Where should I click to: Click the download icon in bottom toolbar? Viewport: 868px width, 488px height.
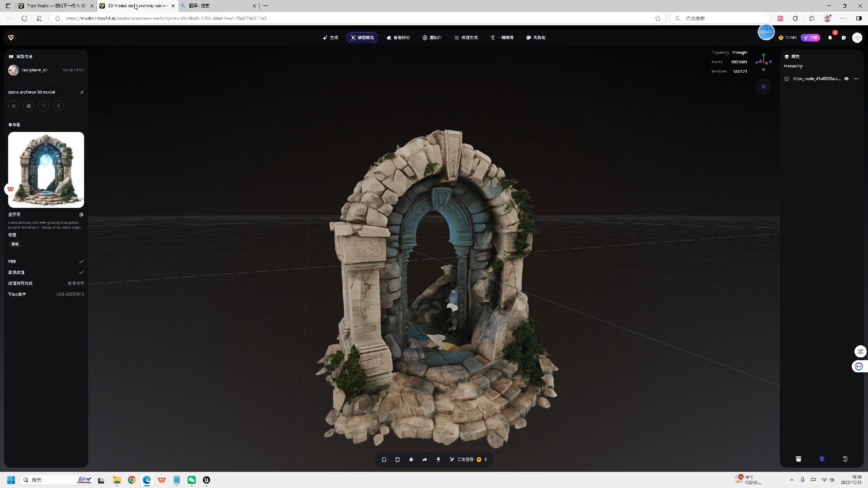pos(438,460)
